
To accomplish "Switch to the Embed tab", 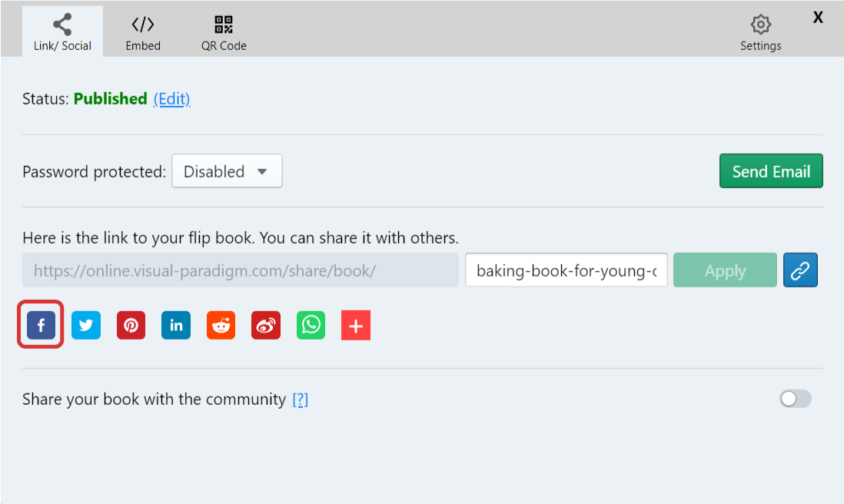I will pyautogui.click(x=143, y=32).
